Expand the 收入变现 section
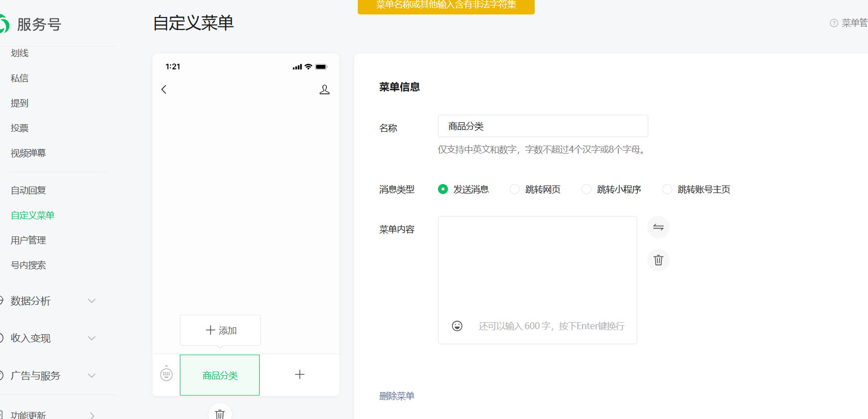Screen dimensions: 868x419 [92, 338]
